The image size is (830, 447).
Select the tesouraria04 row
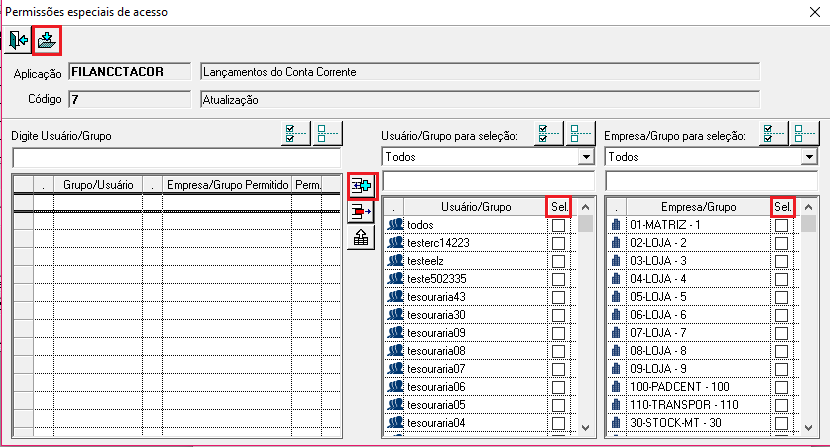point(480,423)
